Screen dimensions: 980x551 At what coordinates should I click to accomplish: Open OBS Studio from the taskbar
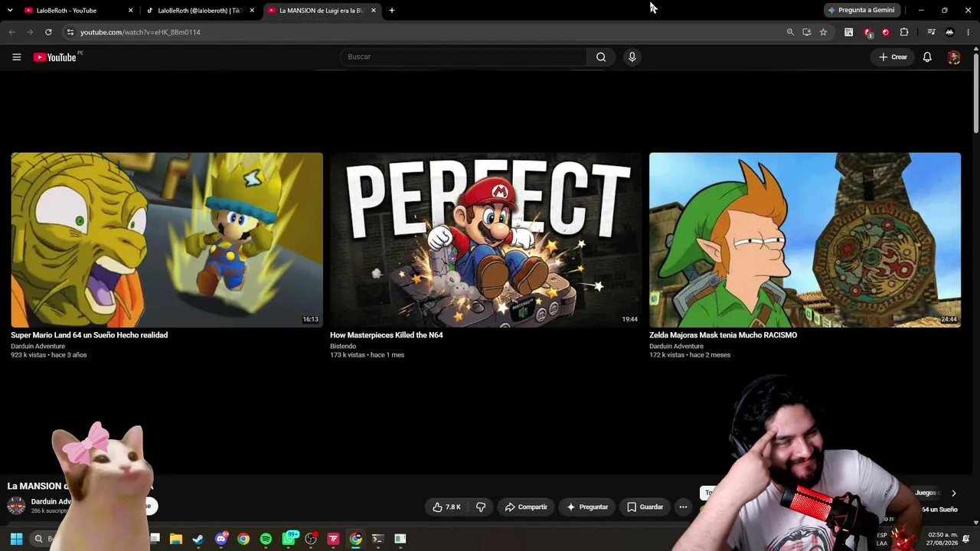point(311,539)
